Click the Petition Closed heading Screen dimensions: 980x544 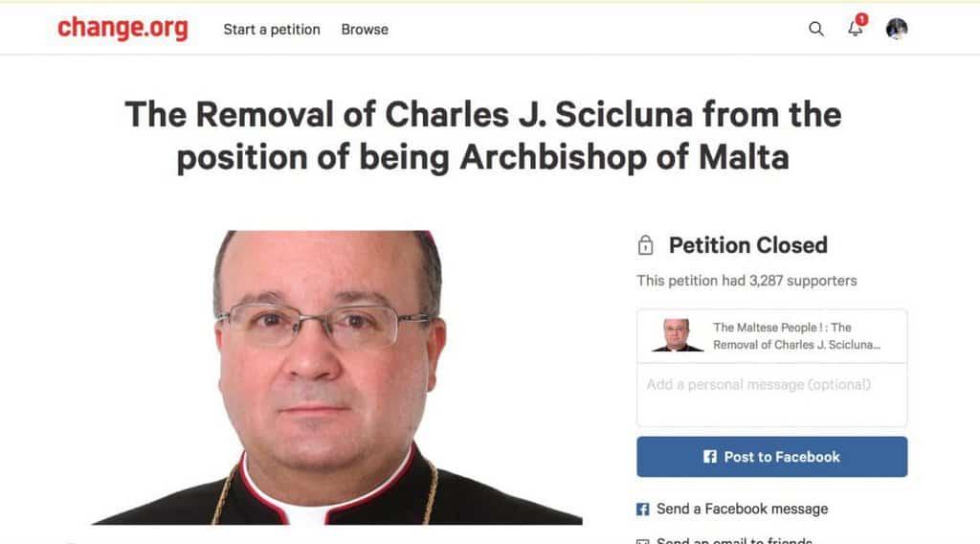[747, 245]
